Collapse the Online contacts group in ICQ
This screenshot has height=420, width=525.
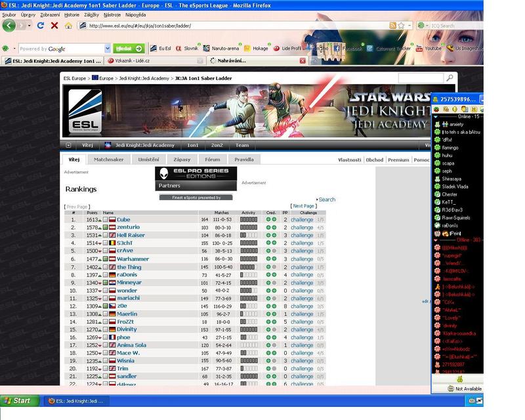click(436, 117)
